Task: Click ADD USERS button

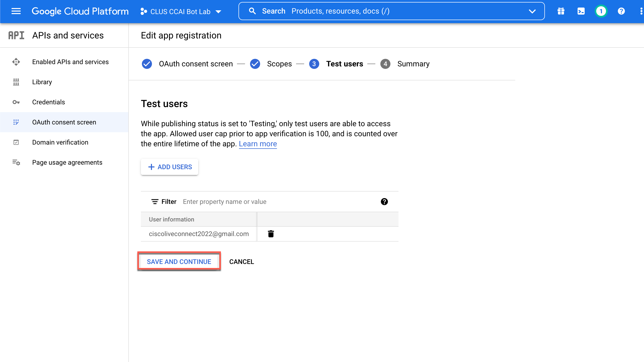Action: point(170,167)
